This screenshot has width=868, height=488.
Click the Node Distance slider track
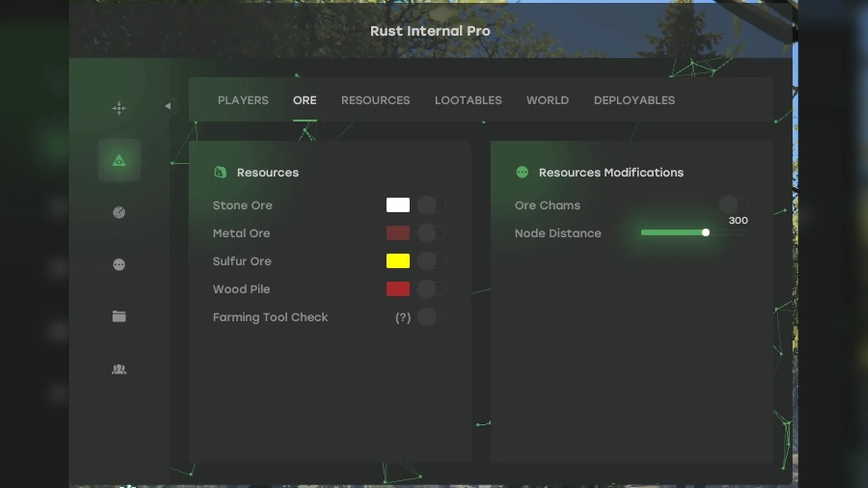click(x=694, y=233)
